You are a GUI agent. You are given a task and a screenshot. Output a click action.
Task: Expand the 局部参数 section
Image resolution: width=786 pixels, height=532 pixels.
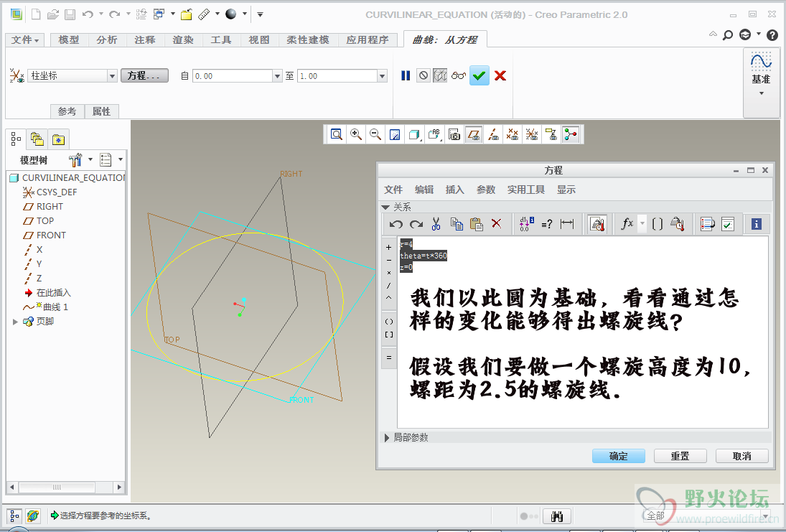coord(388,437)
